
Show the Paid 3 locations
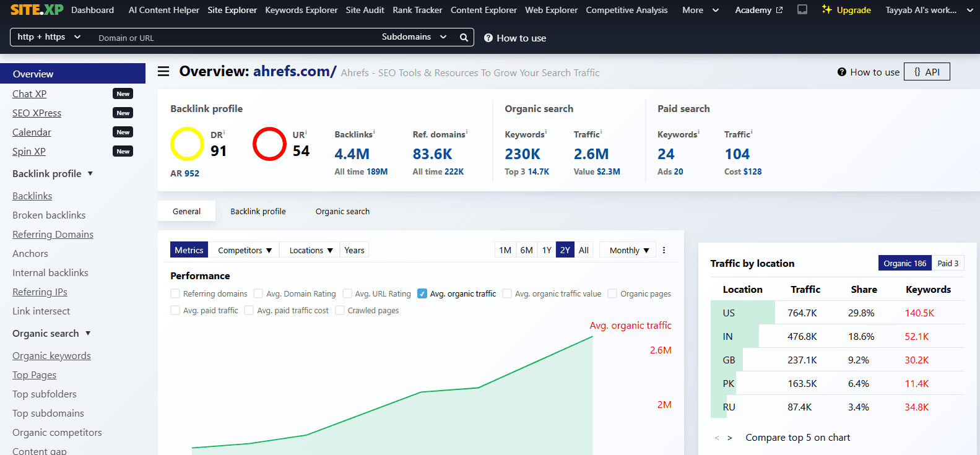click(x=948, y=263)
